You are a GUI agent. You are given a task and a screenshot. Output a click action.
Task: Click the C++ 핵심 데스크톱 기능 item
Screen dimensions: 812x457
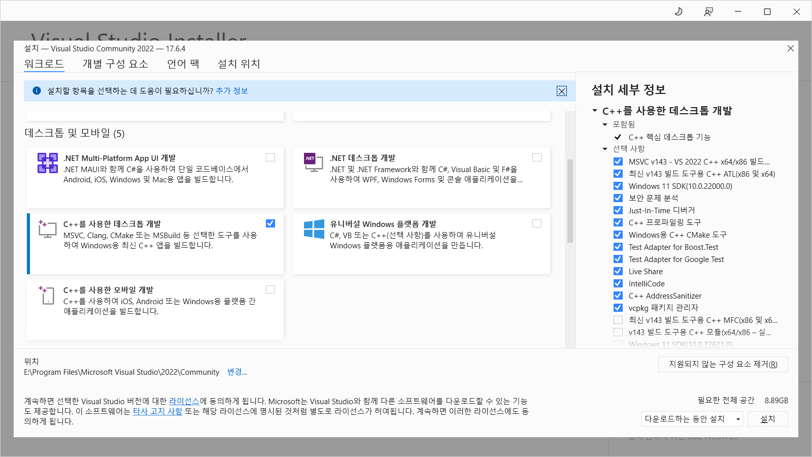pyautogui.click(x=669, y=137)
